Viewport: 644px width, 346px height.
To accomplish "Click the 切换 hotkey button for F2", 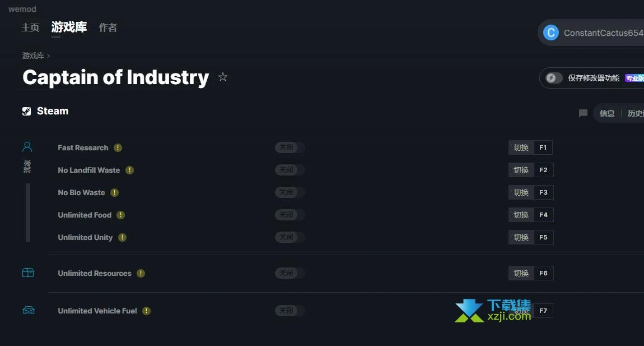I will (521, 170).
